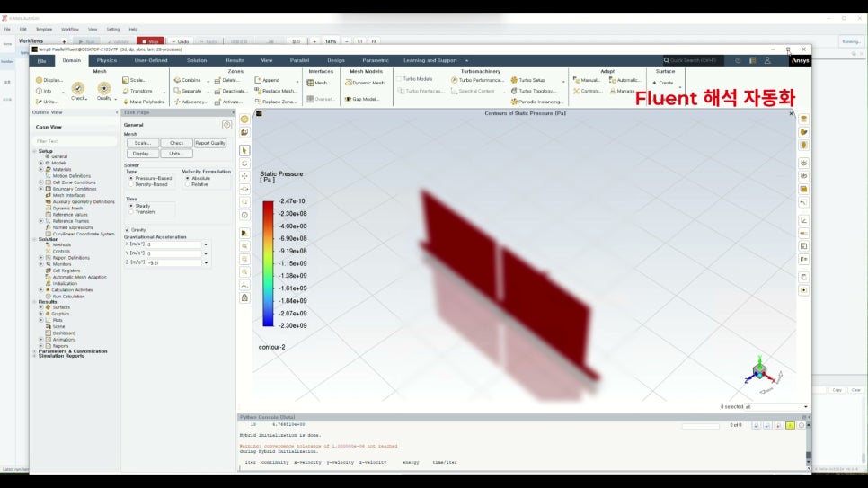Image resolution: width=868 pixels, height=488 pixels.
Task: Expand the Materials tree node
Action: coord(41,170)
